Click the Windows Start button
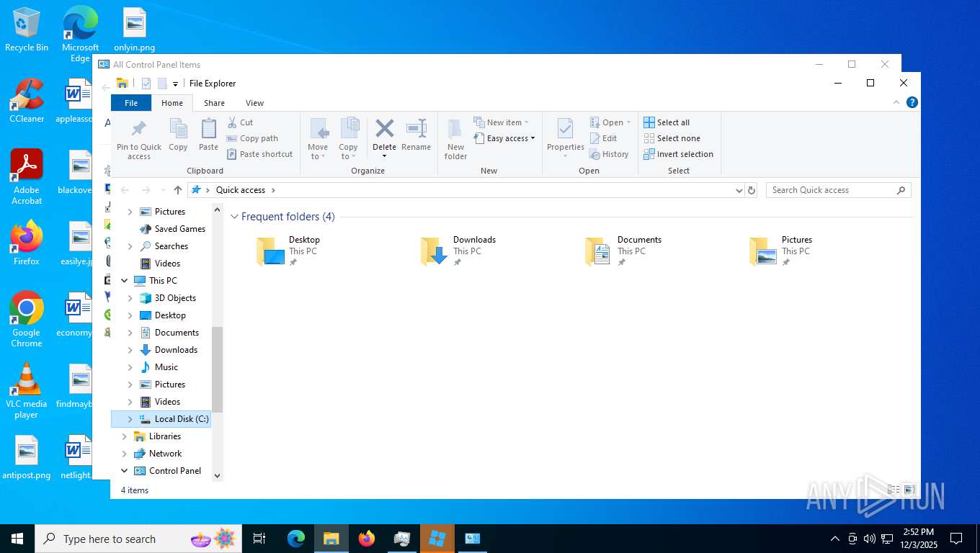The width and height of the screenshot is (980, 553). [x=17, y=539]
